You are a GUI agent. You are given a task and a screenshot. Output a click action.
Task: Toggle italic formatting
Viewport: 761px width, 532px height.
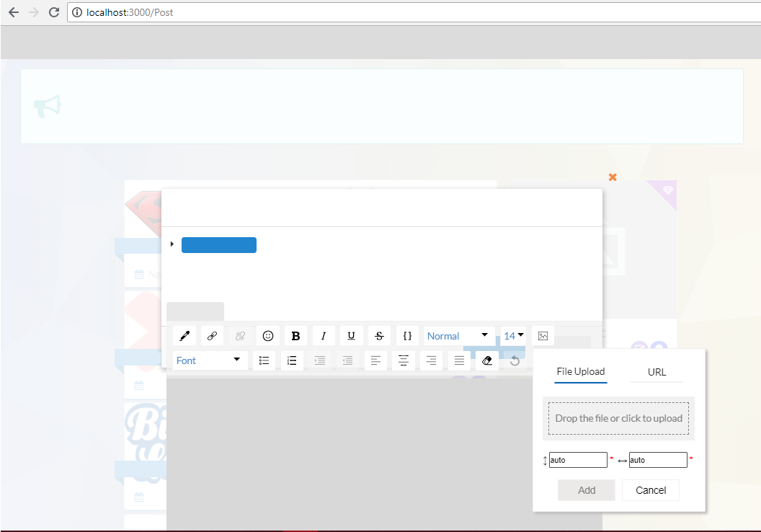323,335
